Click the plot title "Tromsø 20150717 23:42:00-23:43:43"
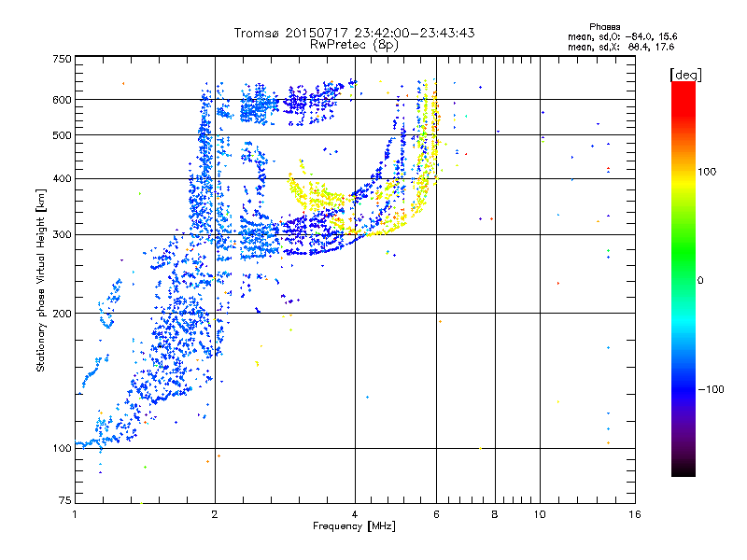747x560 pixels. pos(355,33)
